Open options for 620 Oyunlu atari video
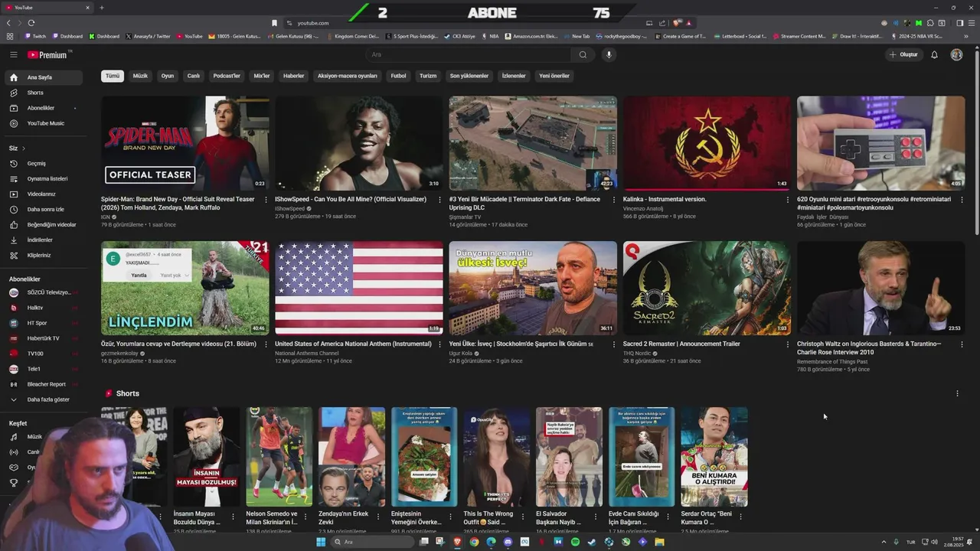This screenshot has height=551, width=980. (961, 200)
